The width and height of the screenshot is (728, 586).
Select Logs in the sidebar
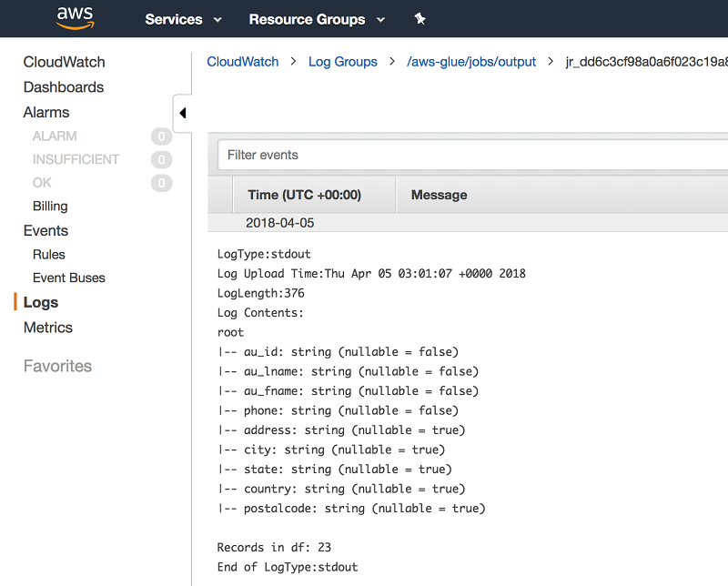(41, 302)
